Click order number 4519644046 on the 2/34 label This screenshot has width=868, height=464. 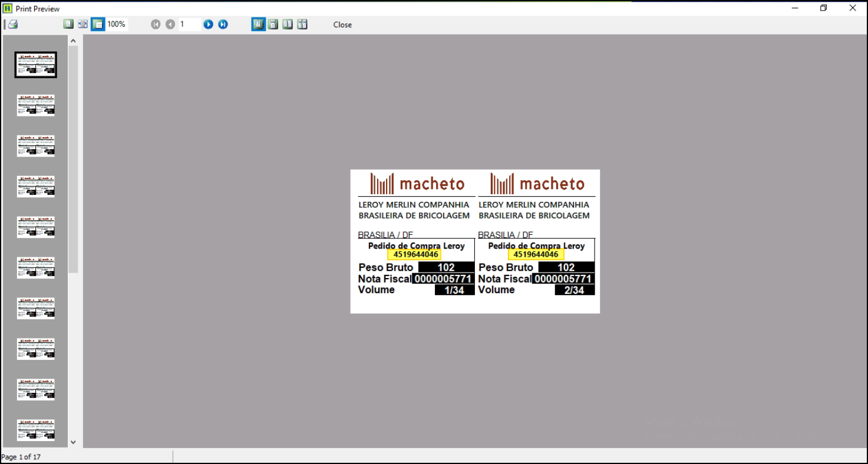[x=536, y=254]
